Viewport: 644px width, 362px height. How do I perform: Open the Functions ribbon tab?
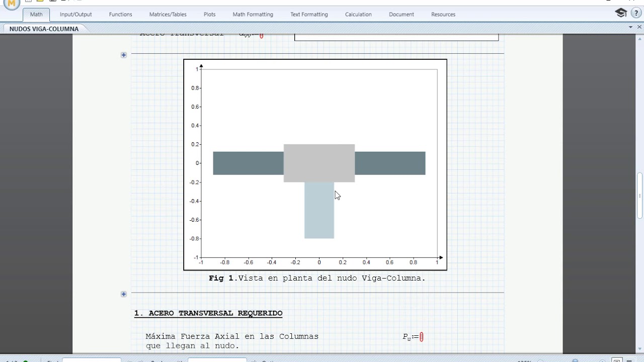[x=121, y=15]
